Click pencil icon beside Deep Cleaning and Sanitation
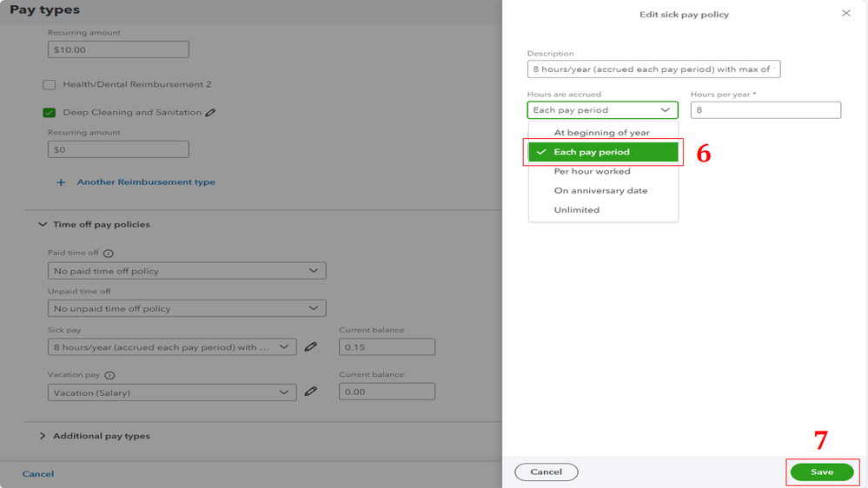 (210, 113)
